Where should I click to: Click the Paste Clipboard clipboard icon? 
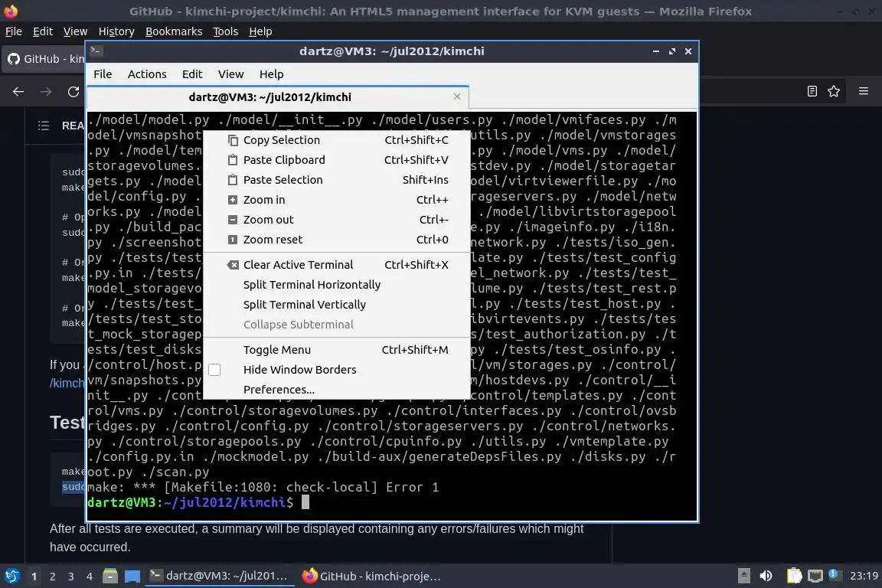232,160
